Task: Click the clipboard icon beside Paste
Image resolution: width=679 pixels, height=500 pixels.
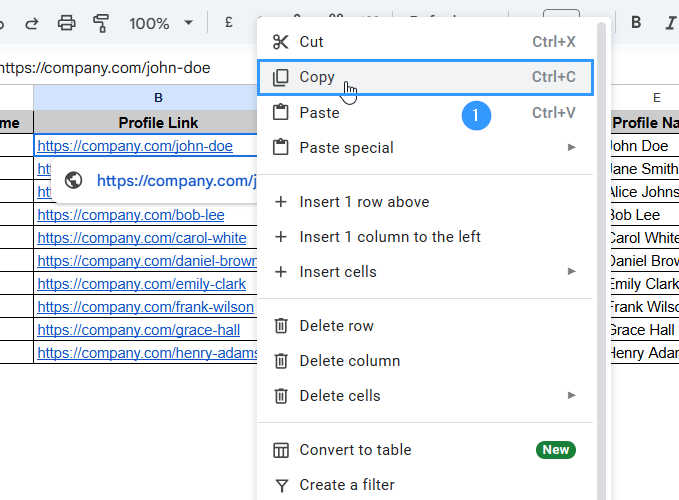Action: click(281, 112)
